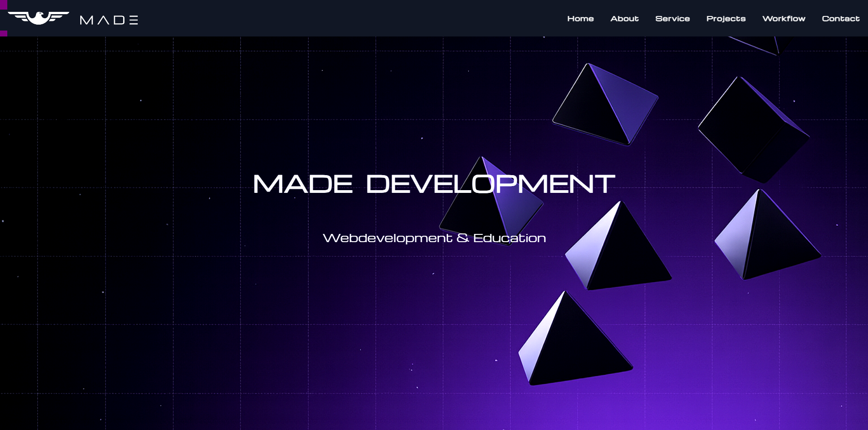Click the partial shape under the Workflow link
Image resolution: width=868 pixels, height=430 pixels.
pyautogui.click(x=761, y=45)
